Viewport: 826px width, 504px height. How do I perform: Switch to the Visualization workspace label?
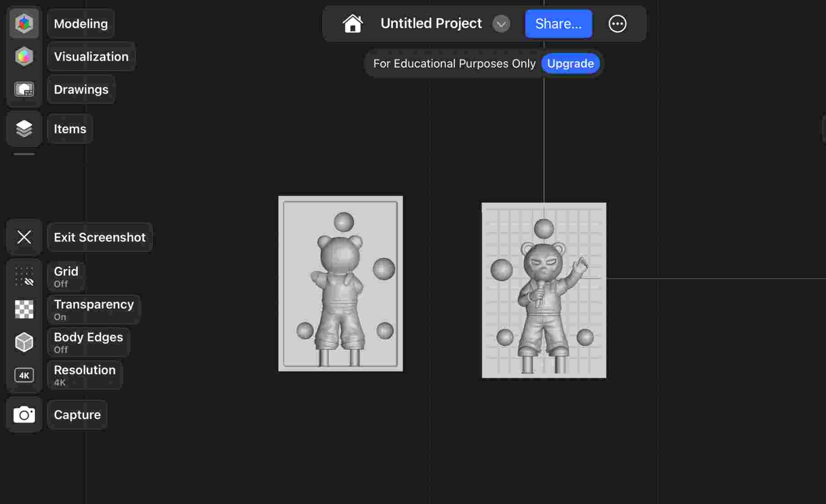click(91, 57)
